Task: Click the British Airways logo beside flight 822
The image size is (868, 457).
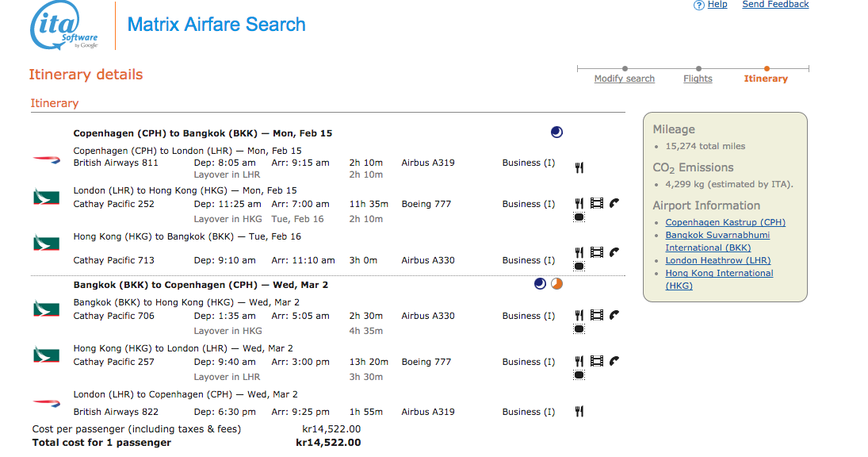Action: click(47, 403)
